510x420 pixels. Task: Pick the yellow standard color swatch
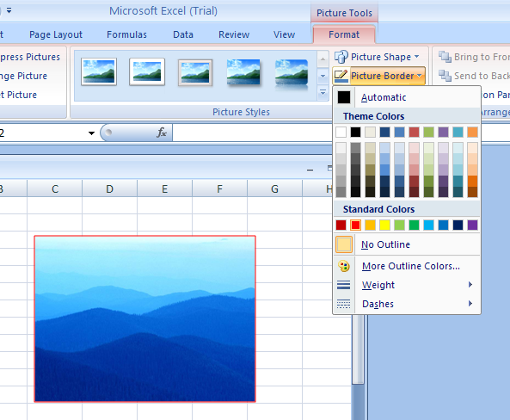point(384,225)
